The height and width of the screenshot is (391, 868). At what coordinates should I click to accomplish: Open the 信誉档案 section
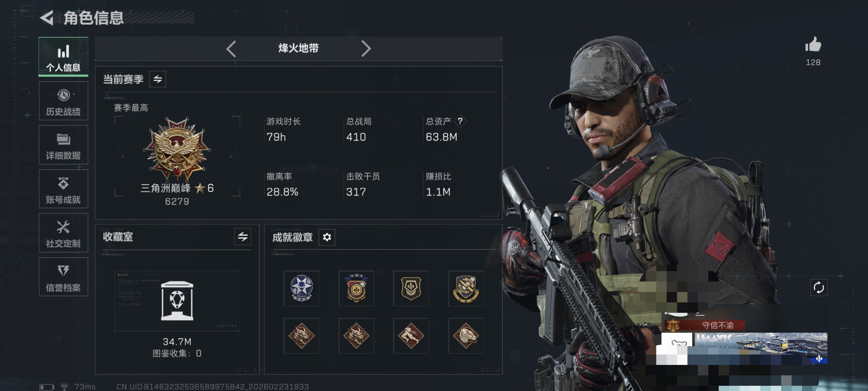(63, 277)
